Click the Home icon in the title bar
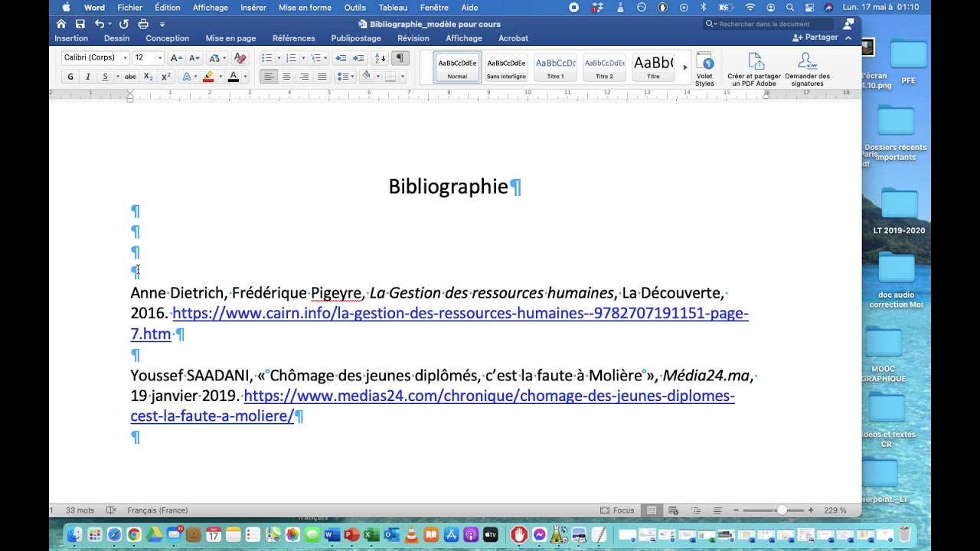 pyautogui.click(x=61, y=24)
